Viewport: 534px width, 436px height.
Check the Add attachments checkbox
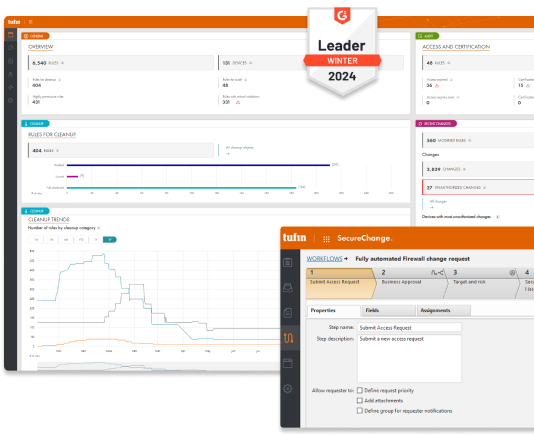coord(360,400)
